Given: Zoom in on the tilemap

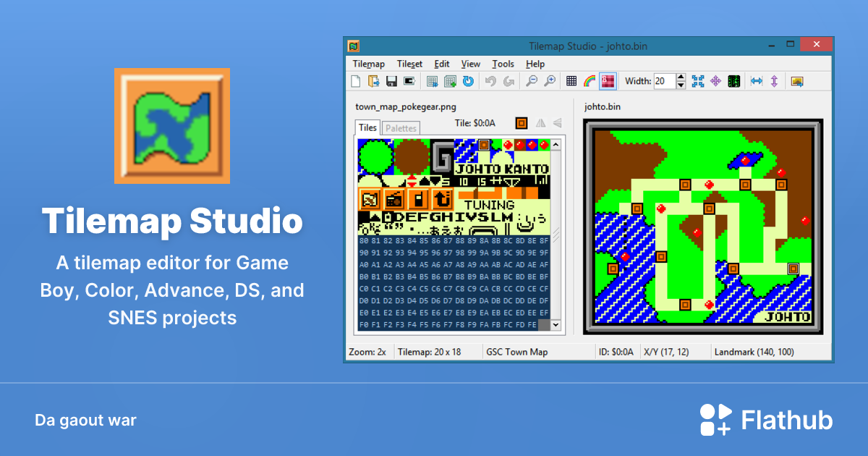Looking at the screenshot, I should [550, 81].
